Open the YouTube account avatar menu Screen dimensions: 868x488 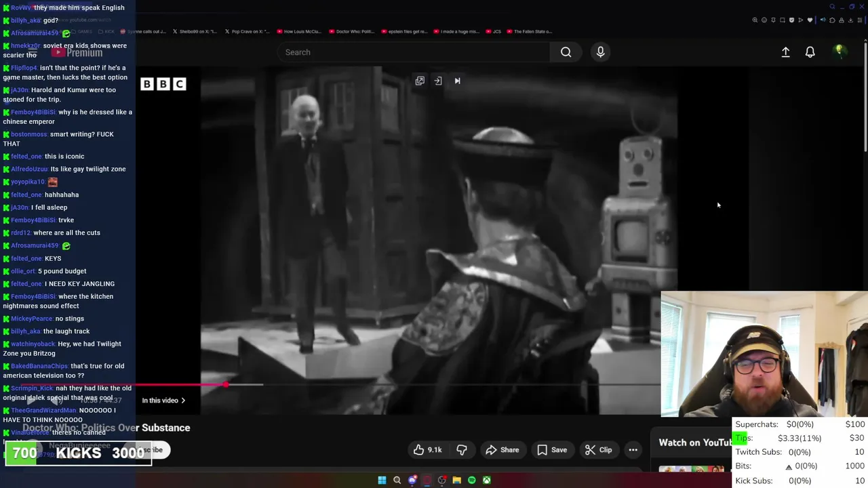tap(839, 52)
